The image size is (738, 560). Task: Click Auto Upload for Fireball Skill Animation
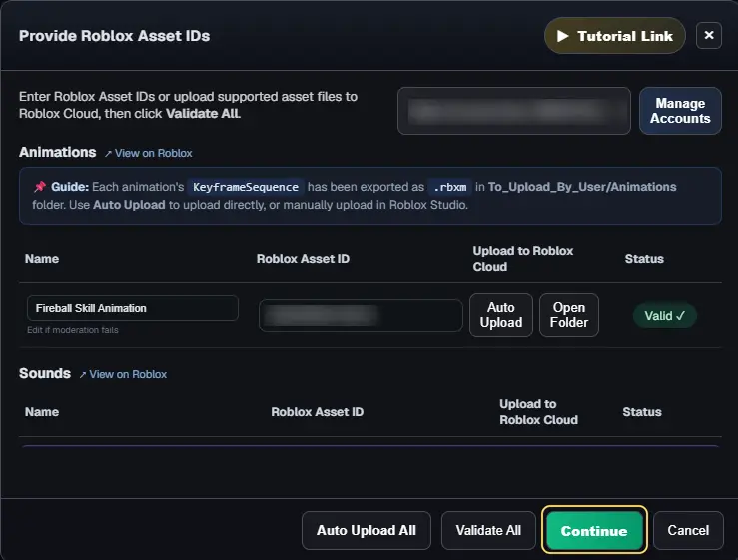click(500, 315)
